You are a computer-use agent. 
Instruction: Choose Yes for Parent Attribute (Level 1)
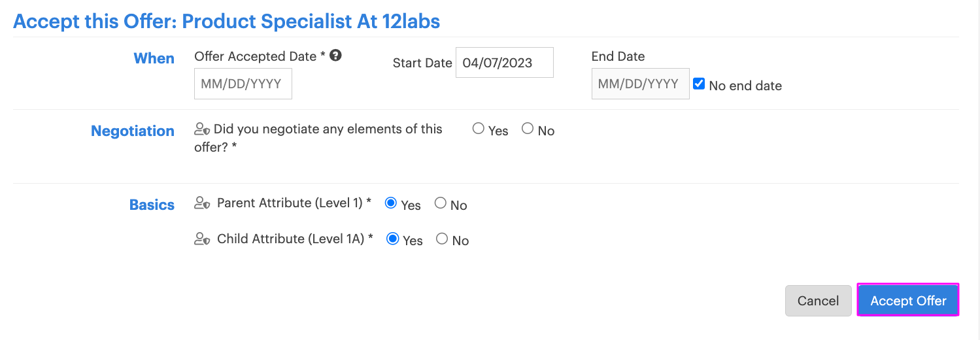pyautogui.click(x=391, y=203)
